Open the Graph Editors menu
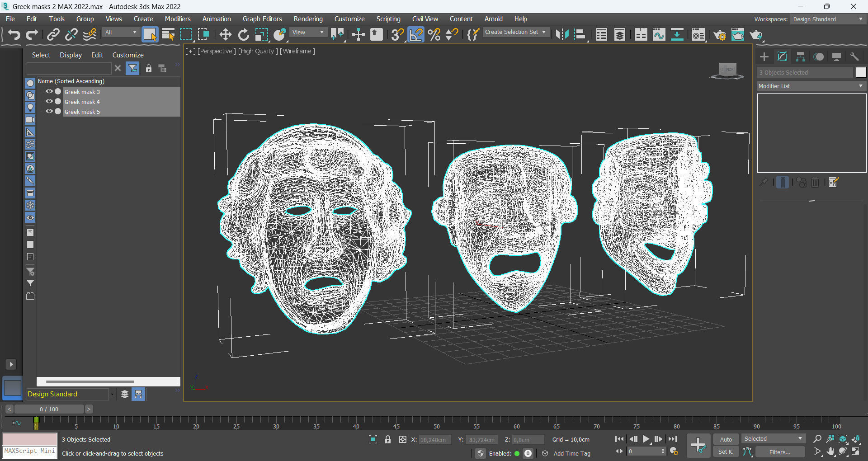The width and height of the screenshot is (868, 461). [262, 19]
